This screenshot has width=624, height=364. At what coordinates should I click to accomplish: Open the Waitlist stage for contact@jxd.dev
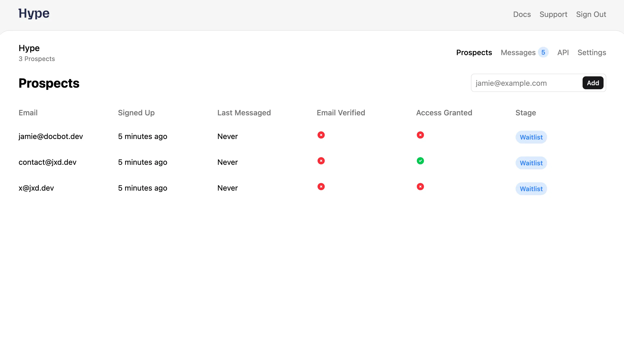click(531, 163)
